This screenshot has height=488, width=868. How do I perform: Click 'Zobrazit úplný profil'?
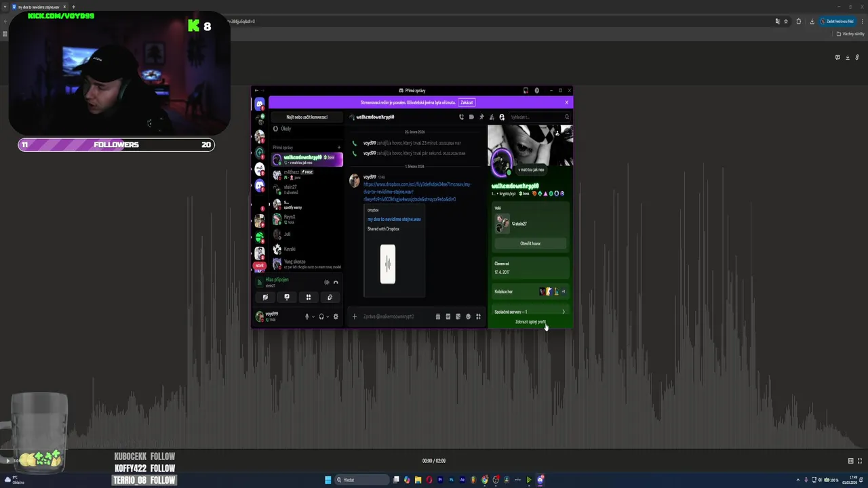[530, 322]
